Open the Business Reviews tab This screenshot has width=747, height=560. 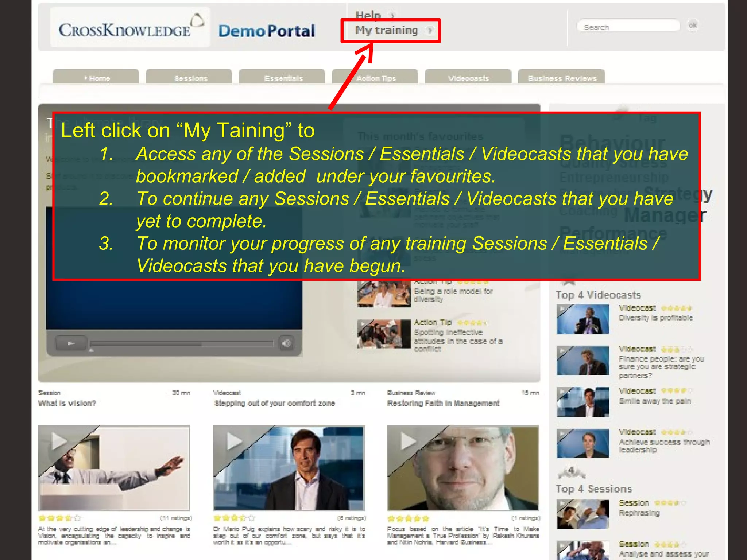(x=561, y=77)
